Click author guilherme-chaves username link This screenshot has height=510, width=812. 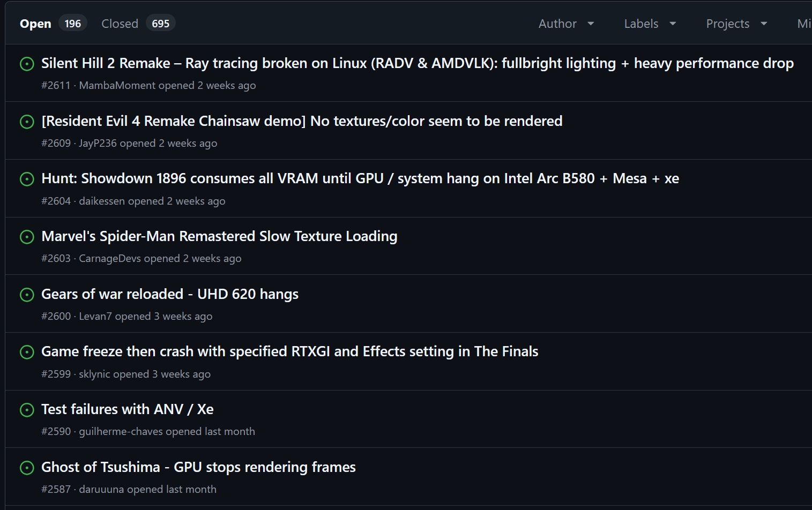click(121, 432)
